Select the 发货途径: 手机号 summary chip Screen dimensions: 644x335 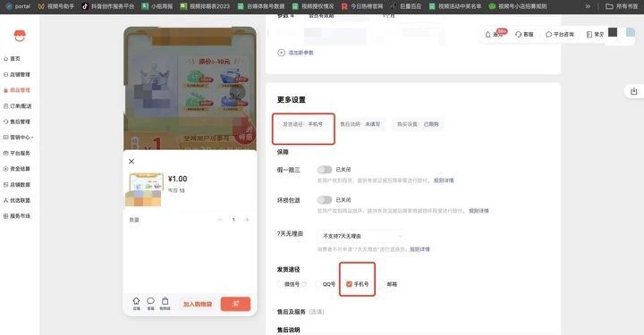click(x=302, y=124)
